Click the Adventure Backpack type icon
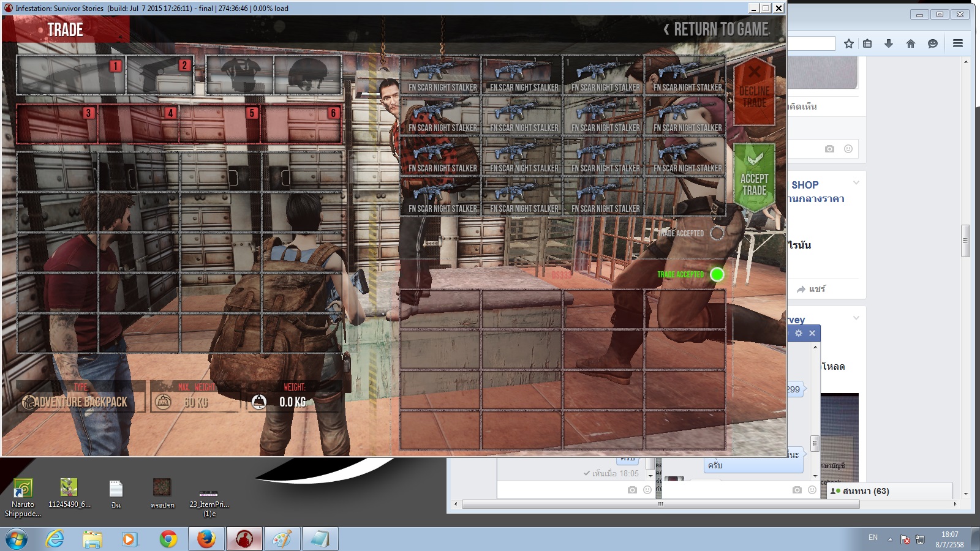 tap(28, 402)
